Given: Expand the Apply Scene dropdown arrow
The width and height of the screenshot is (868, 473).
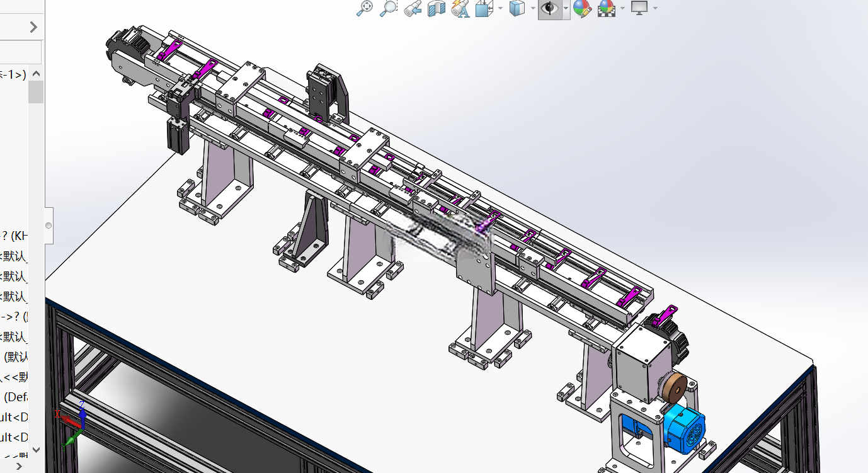Looking at the screenshot, I should click(622, 8).
